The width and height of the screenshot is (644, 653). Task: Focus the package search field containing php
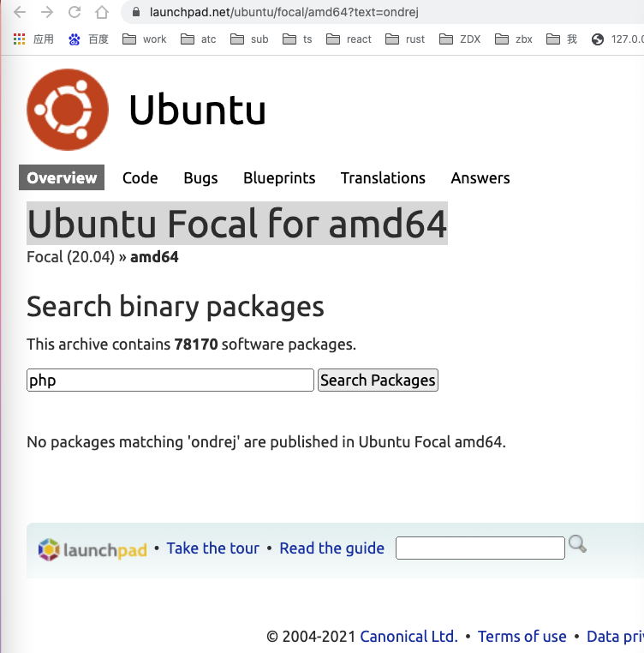pyautogui.click(x=170, y=380)
